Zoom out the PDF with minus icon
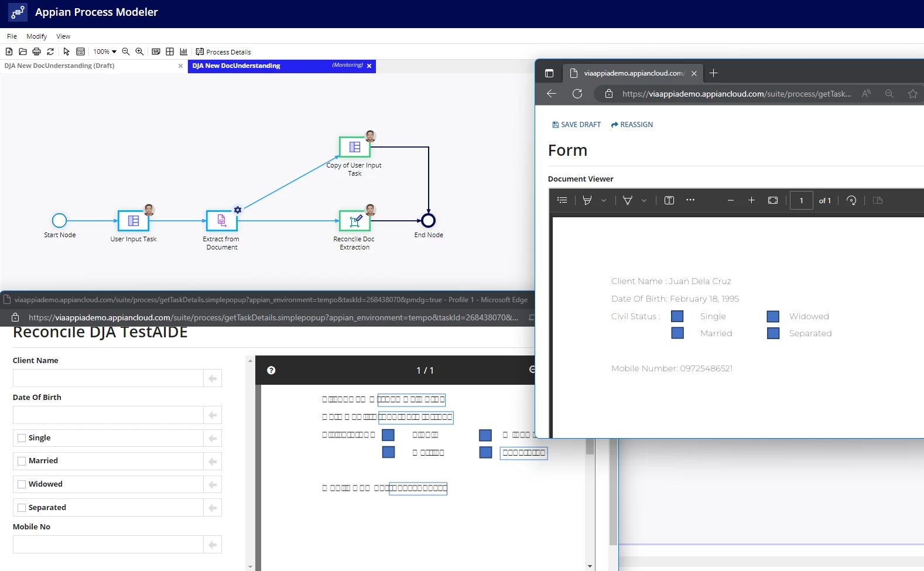924x571 pixels. (731, 200)
